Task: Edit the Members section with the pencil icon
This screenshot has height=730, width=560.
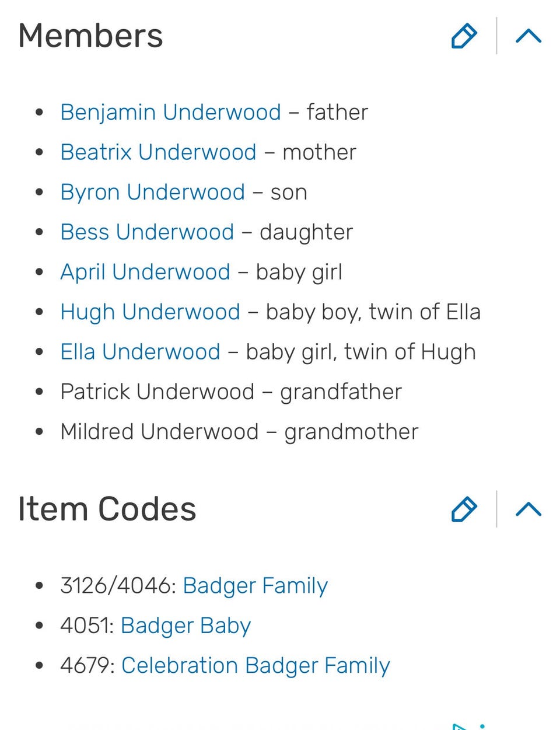Action: (464, 36)
